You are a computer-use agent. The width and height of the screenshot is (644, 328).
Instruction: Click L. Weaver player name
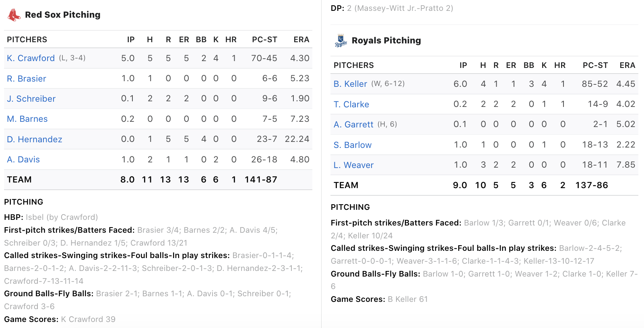[353, 165]
